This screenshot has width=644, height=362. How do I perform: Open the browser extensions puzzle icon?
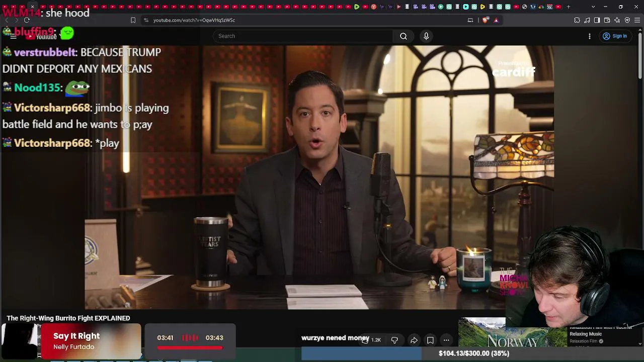[x=577, y=20]
